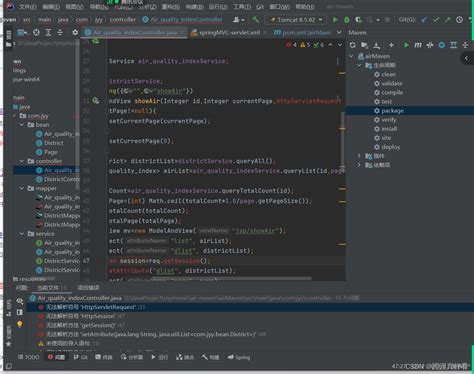Switch to 项目错误 tab in Problems
The height and width of the screenshot is (374, 474).
88,288
